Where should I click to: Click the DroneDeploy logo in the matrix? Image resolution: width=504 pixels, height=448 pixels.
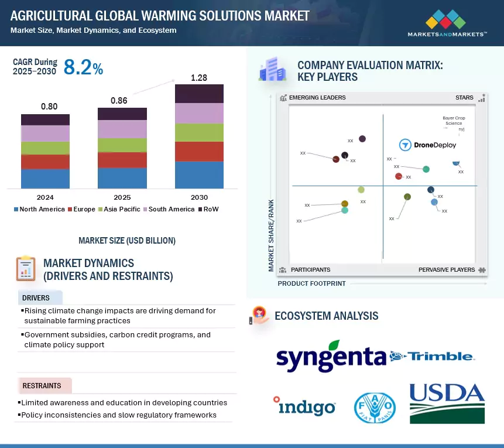point(427,145)
